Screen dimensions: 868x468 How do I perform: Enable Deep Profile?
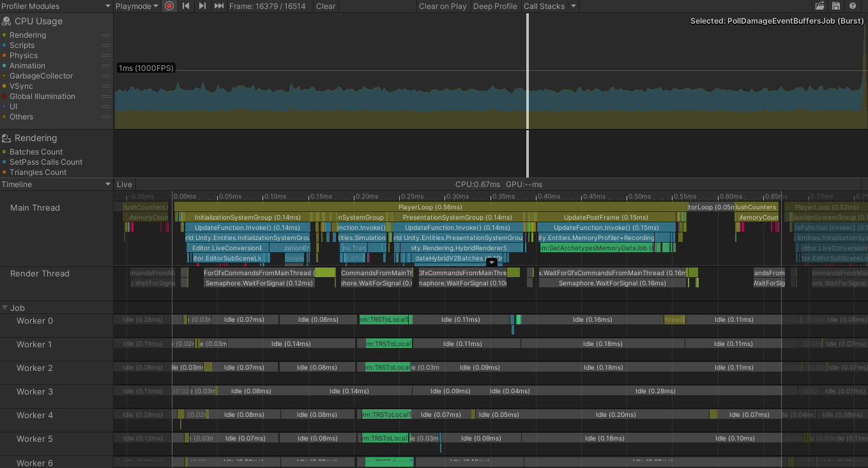pos(495,6)
